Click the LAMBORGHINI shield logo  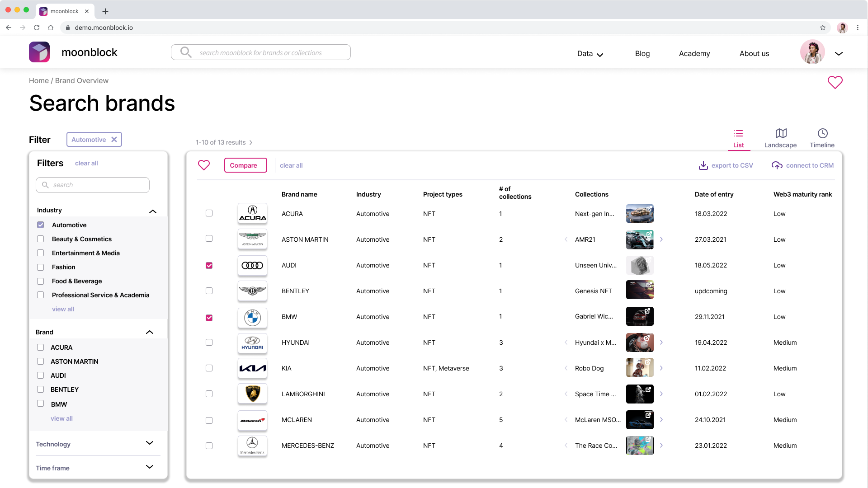click(252, 394)
